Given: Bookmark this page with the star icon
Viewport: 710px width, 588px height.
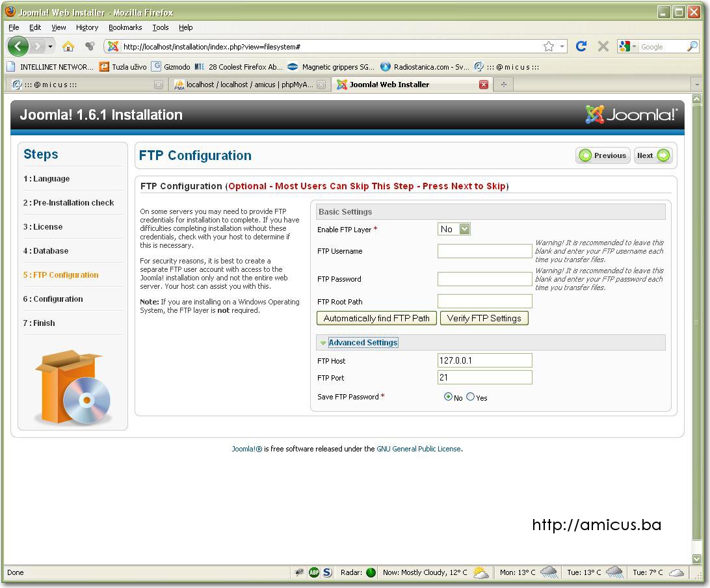Looking at the screenshot, I should (548, 46).
